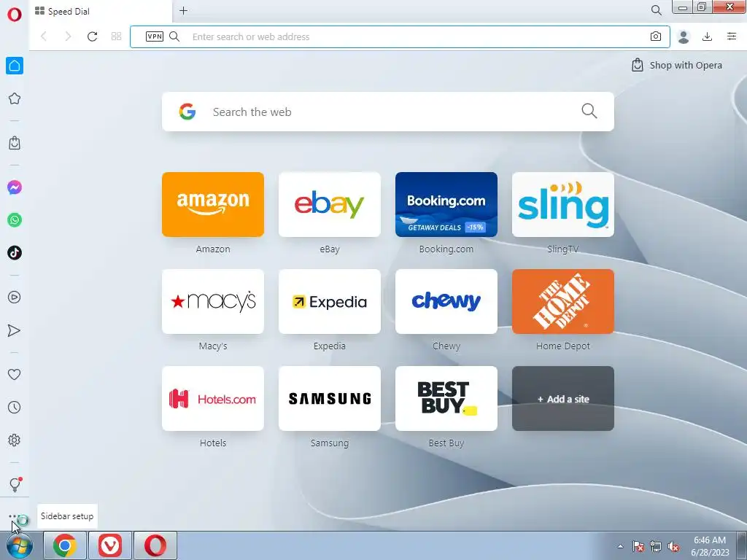Open the Opera main menu logo
The height and width of the screenshot is (560, 747).
pos(15,15)
